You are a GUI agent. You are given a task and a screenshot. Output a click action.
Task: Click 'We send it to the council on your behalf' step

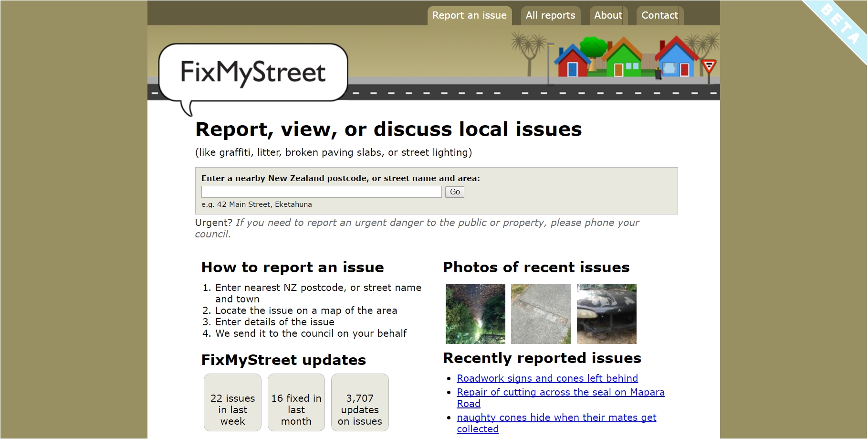[311, 333]
